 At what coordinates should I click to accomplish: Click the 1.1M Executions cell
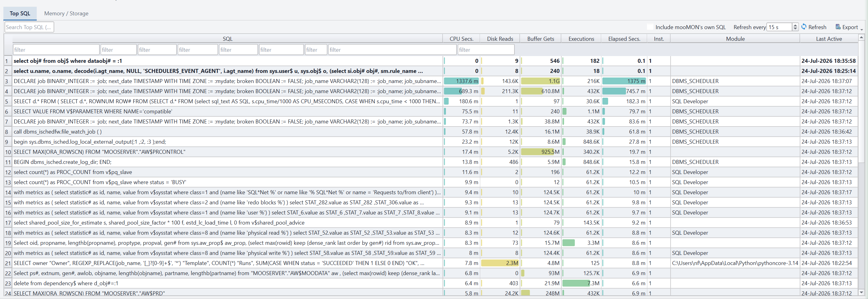(581, 112)
